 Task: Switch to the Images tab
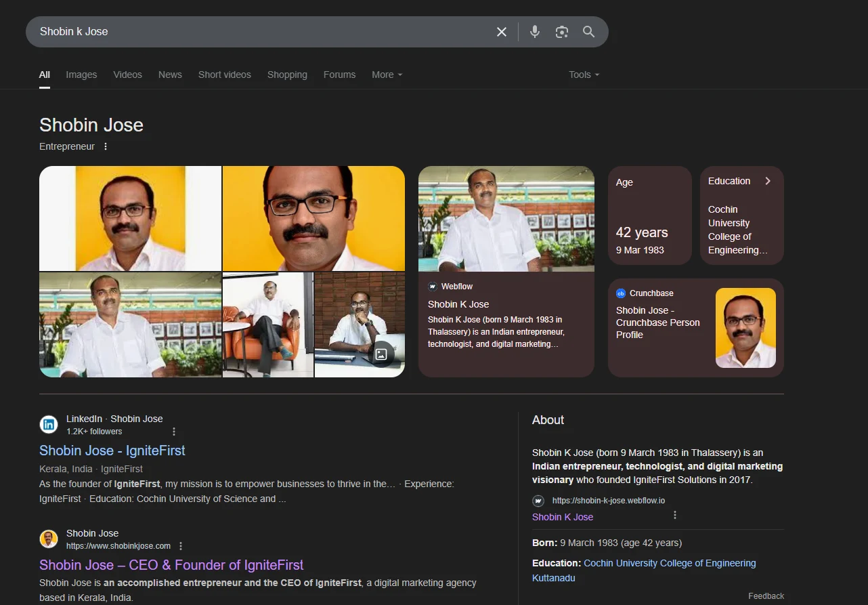[81, 75]
